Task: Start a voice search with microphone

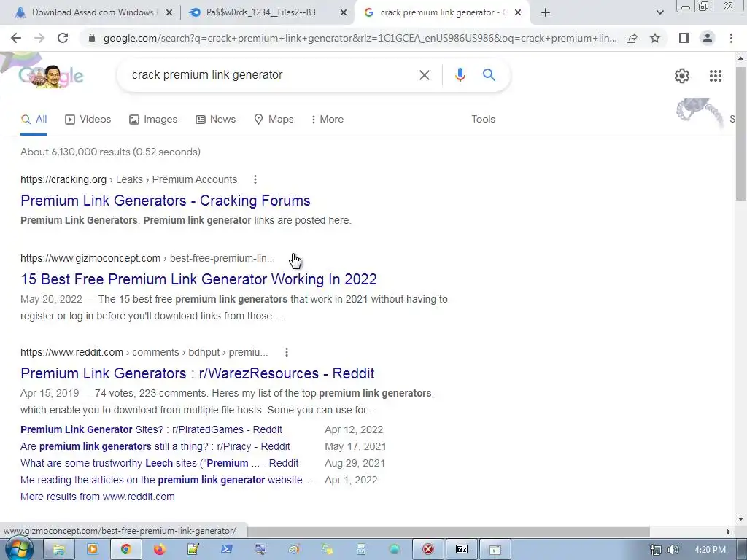Action: coord(460,75)
